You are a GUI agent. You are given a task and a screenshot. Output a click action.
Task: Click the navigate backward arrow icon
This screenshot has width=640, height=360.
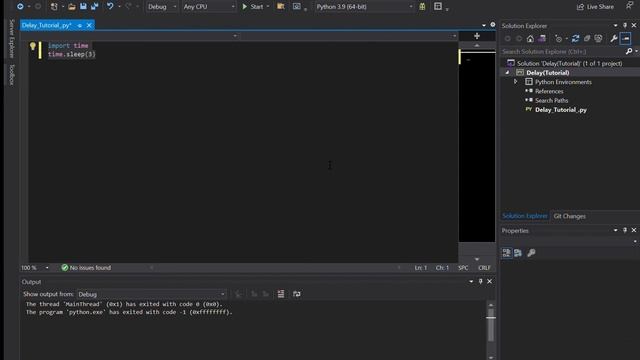point(20,7)
